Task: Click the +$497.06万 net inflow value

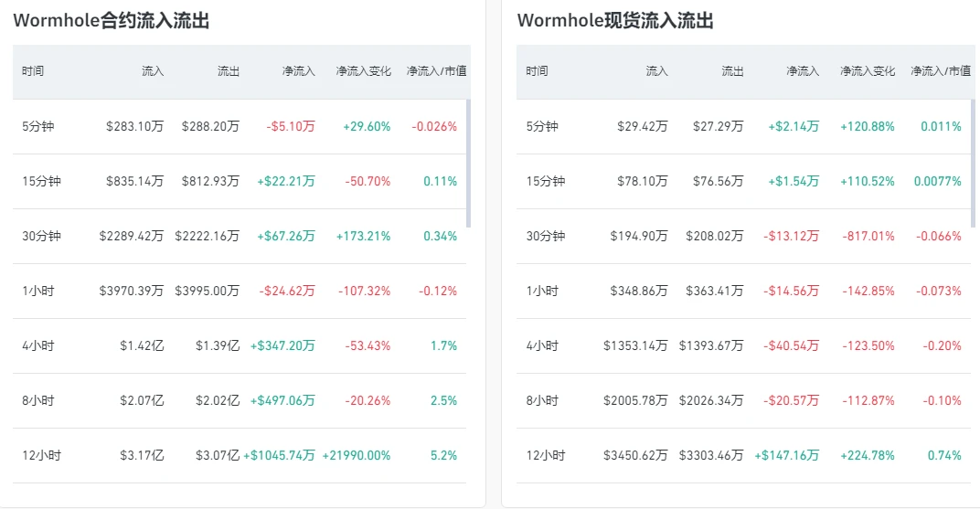Action: point(282,401)
